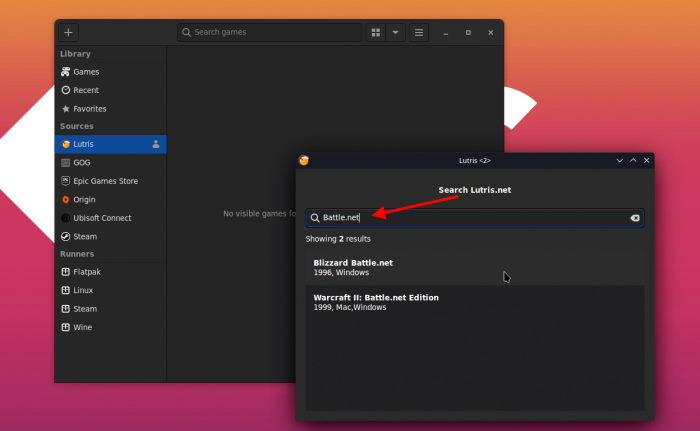This screenshot has height=431, width=700.
Task: Click the Flatpak runner icon
Action: tap(66, 272)
